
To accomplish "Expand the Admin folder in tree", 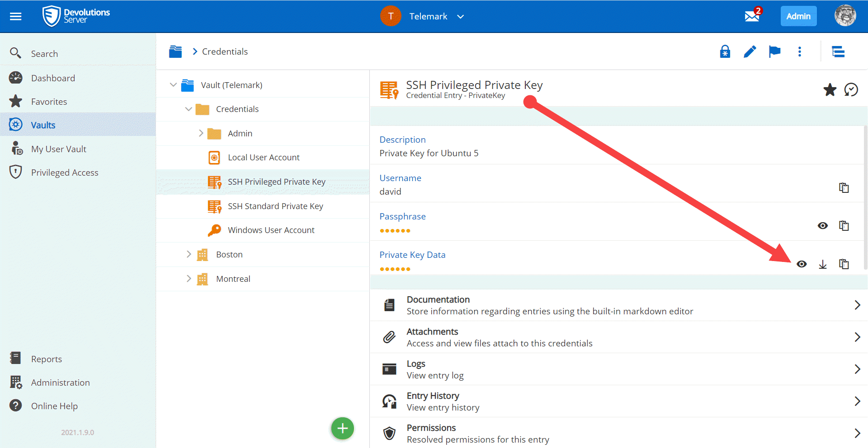I will (x=201, y=133).
